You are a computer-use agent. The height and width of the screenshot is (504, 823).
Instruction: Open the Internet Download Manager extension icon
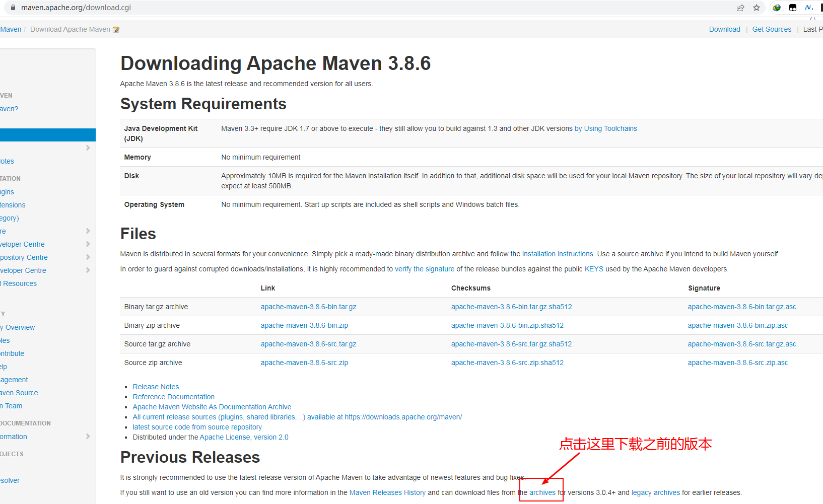pyautogui.click(x=777, y=8)
